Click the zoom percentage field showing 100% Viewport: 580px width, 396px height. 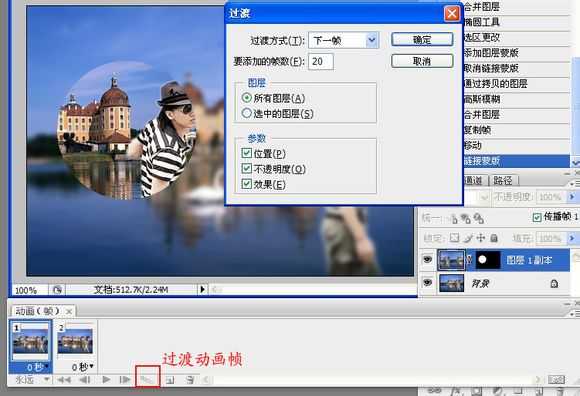[30, 290]
